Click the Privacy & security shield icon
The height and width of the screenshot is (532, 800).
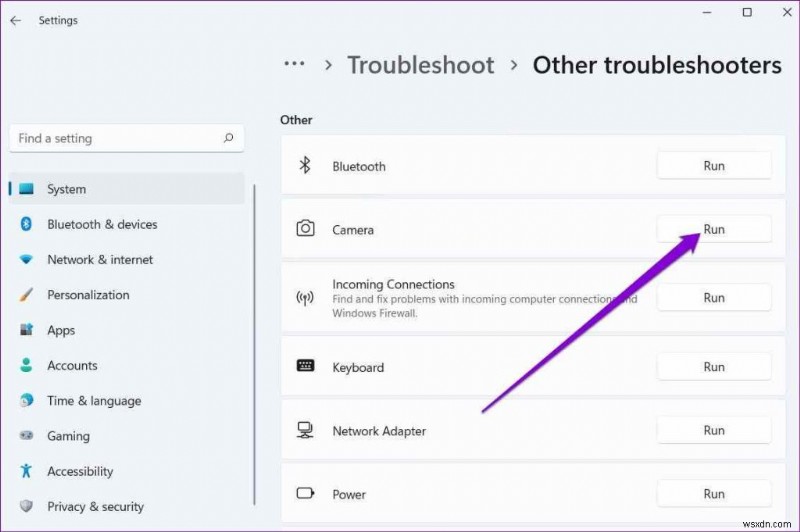pos(26,506)
